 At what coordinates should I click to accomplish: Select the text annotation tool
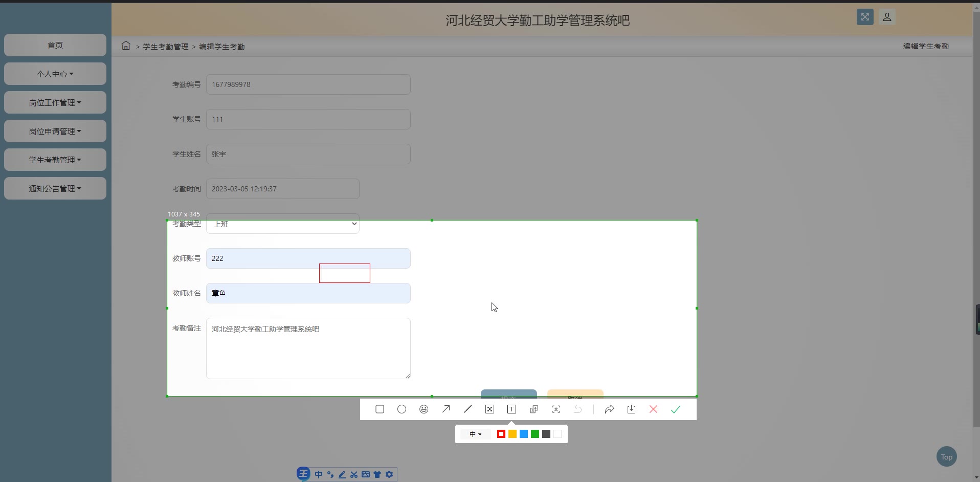pyautogui.click(x=511, y=409)
